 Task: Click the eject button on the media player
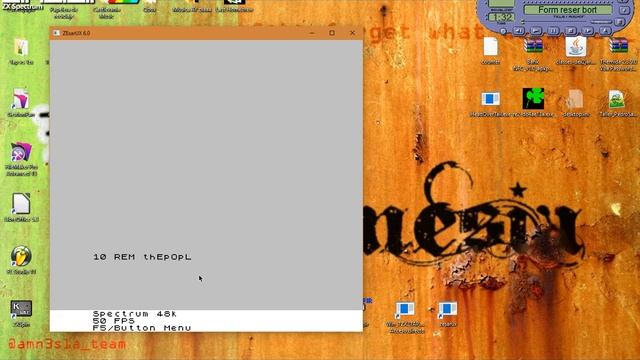605,31
